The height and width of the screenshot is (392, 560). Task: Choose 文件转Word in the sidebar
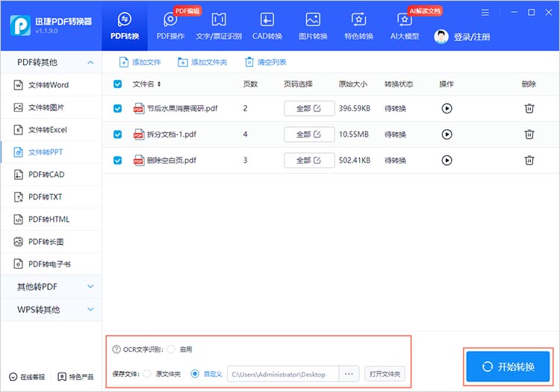(49, 85)
